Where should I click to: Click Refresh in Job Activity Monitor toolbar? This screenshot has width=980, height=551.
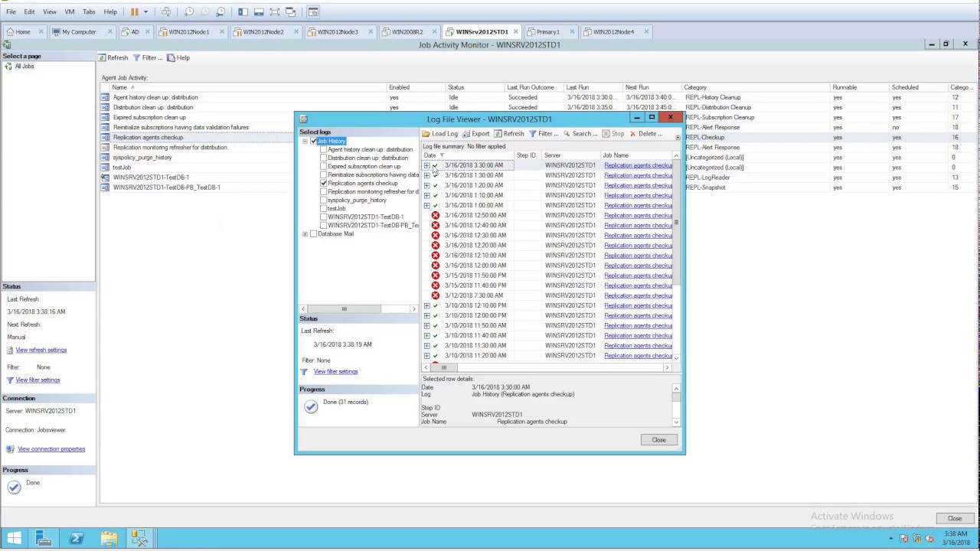(x=113, y=57)
